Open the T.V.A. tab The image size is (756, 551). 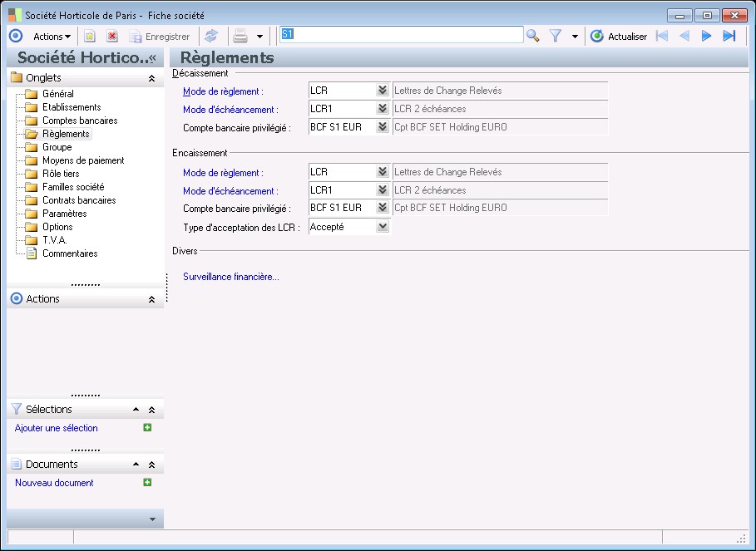[55, 240]
